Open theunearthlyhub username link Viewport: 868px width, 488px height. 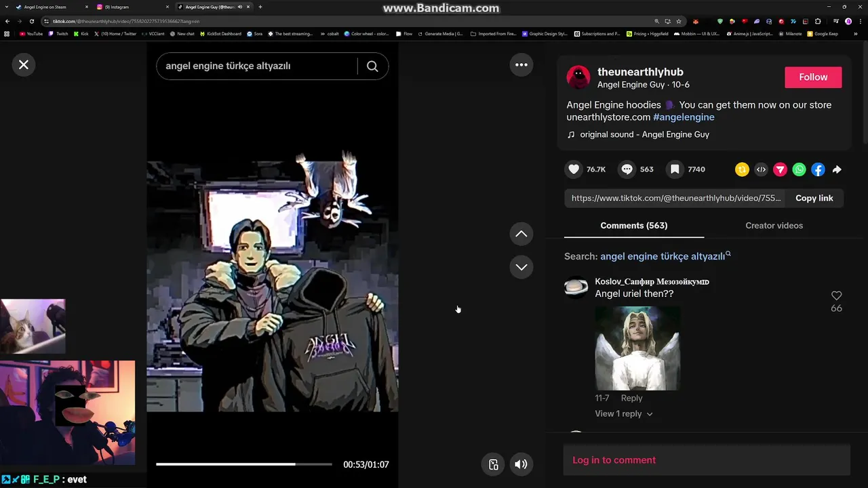click(x=640, y=72)
